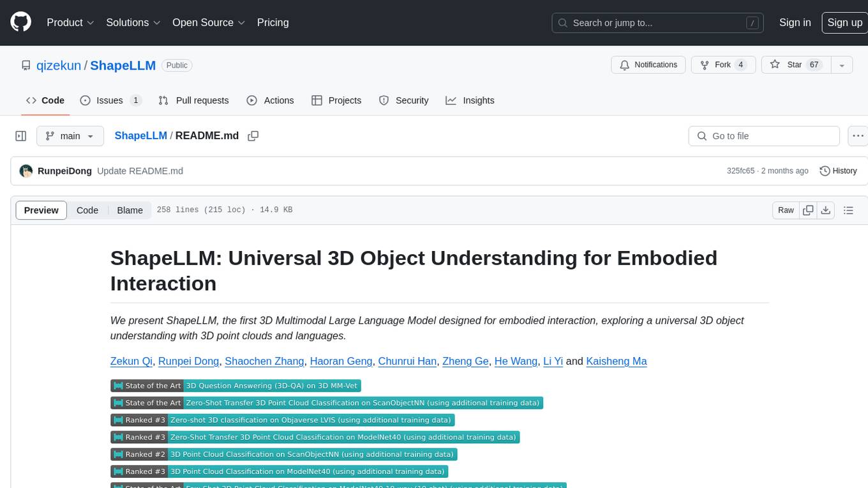Open Zheng Ge's author page
This screenshot has width=868, height=488.
point(465,361)
